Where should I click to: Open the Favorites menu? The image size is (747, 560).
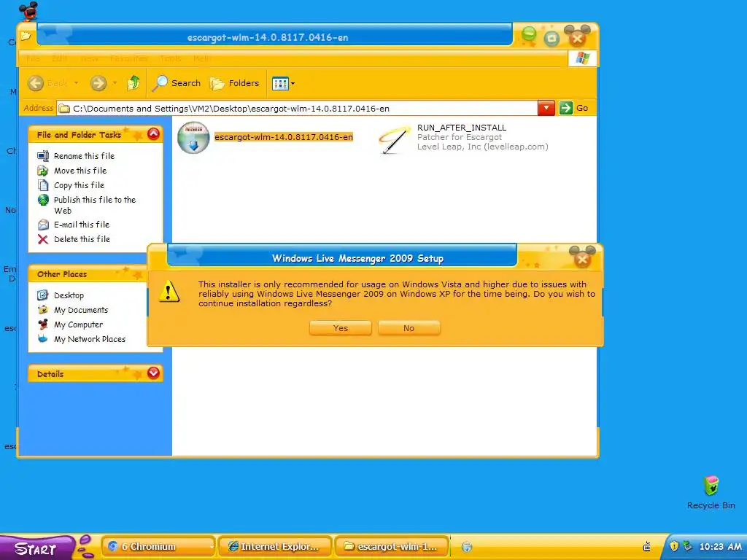pos(128,58)
